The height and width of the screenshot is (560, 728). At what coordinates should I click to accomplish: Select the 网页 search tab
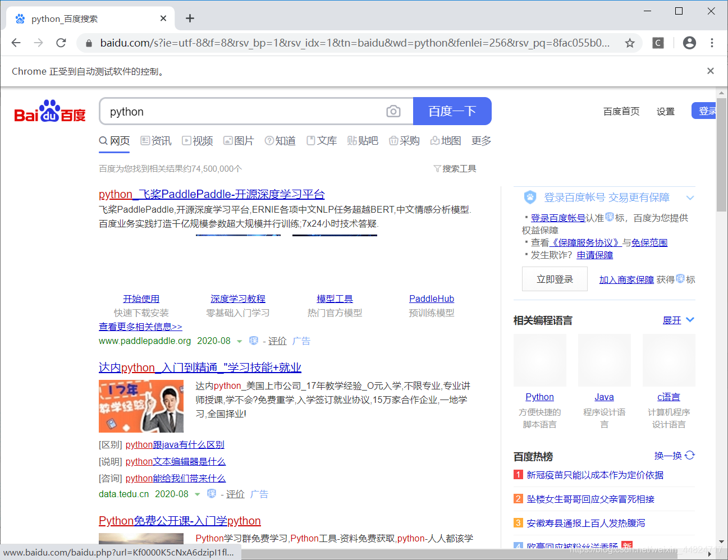click(x=115, y=141)
